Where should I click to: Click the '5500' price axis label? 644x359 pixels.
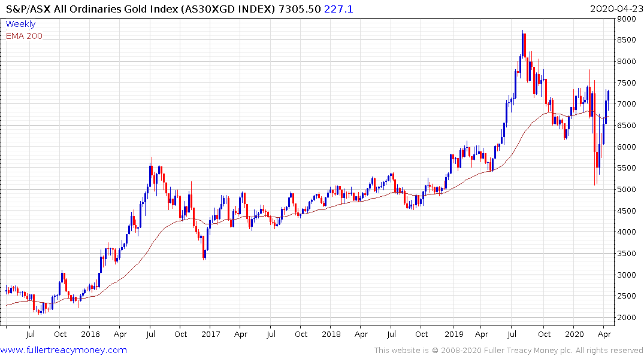[627, 168]
